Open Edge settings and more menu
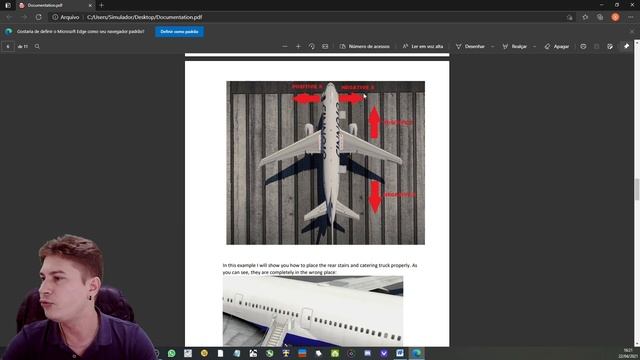Viewport: 640px width, 360px height. point(631,17)
